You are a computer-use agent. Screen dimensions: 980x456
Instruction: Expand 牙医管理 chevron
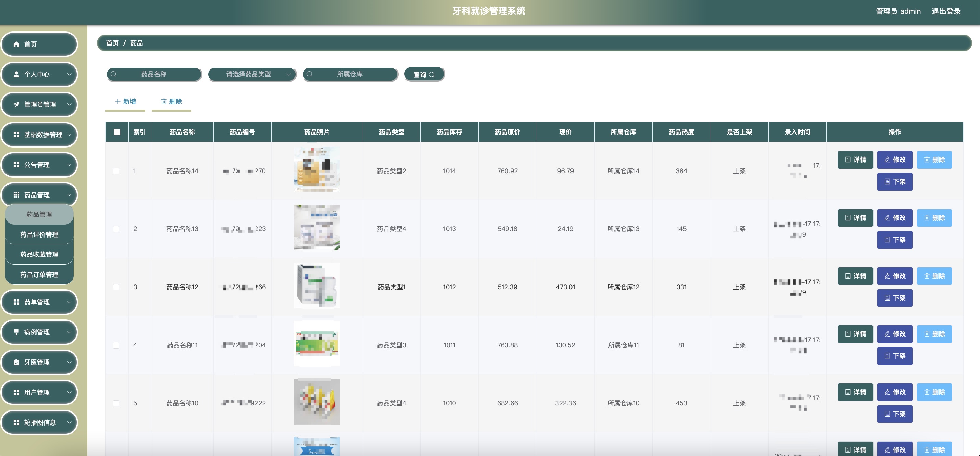(x=69, y=362)
